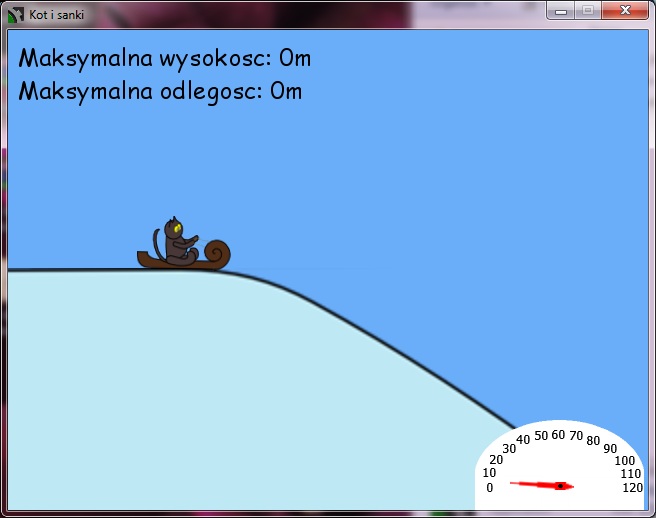Select the 120 mark on the speedometer

pos(631,488)
